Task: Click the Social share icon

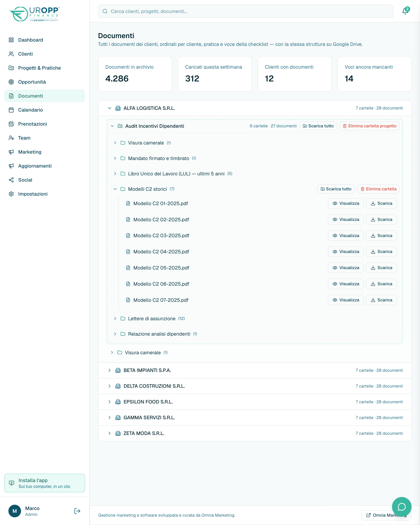Action: click(x=11, y=180)
